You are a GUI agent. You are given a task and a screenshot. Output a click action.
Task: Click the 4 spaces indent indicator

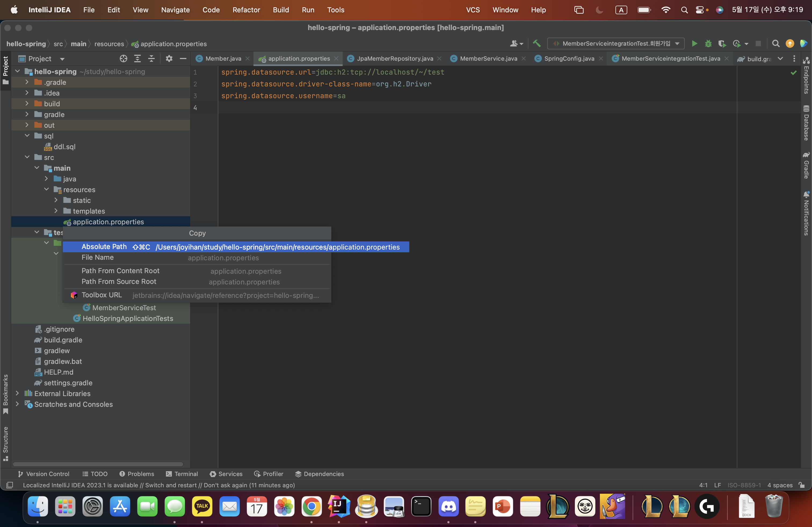coord(780,485)
